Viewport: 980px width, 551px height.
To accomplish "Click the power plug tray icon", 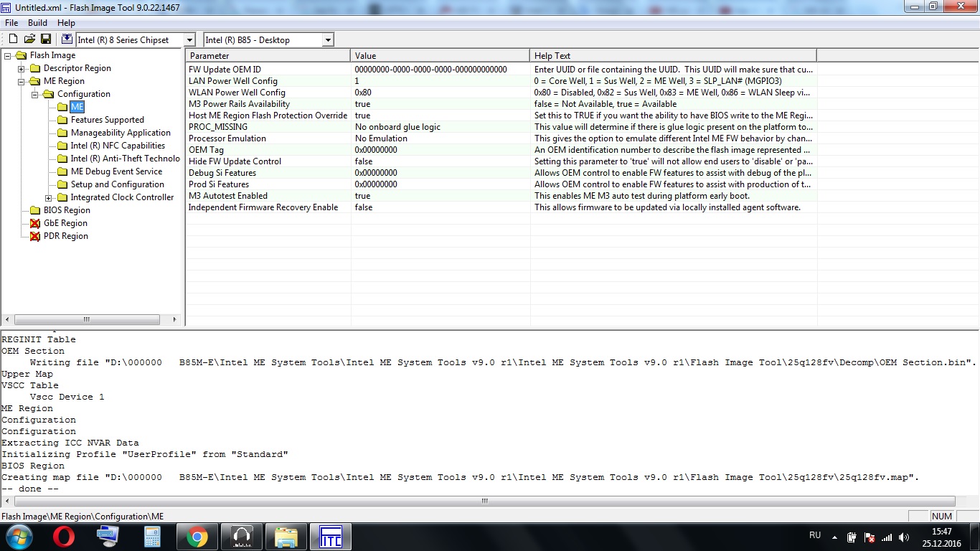I will (852, 537).
